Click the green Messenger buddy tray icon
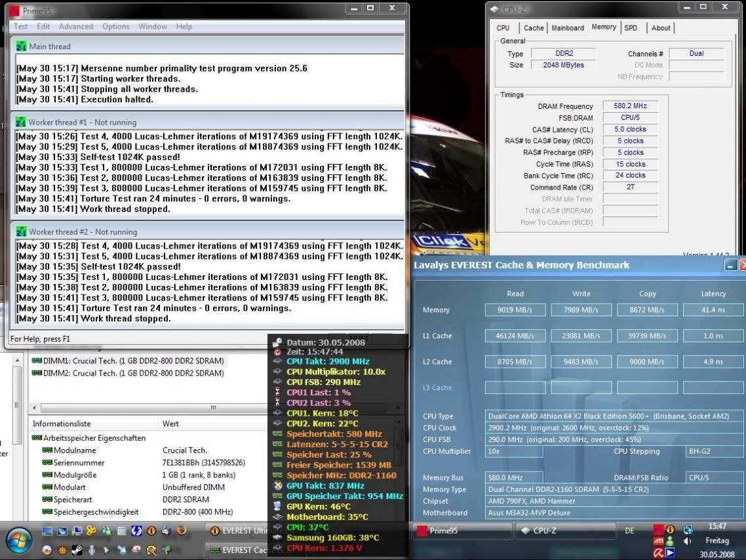This screenshot has height=560, width=746. 670,541
